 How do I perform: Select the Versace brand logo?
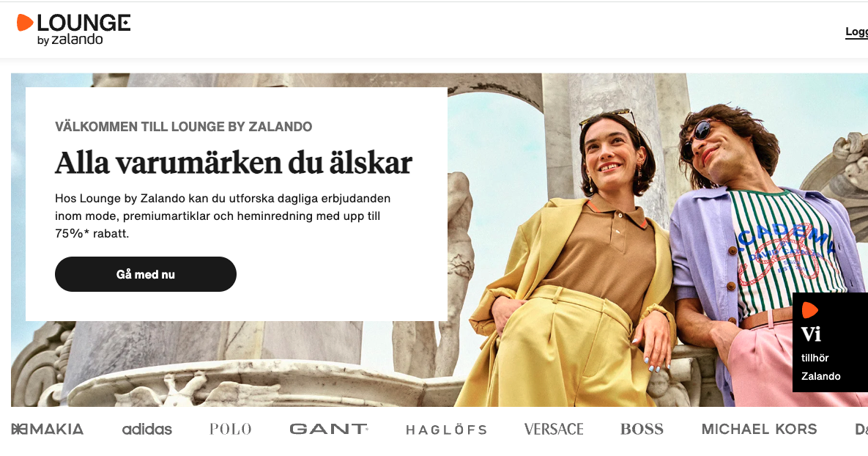pyautogui.click(x=554, y=429)
